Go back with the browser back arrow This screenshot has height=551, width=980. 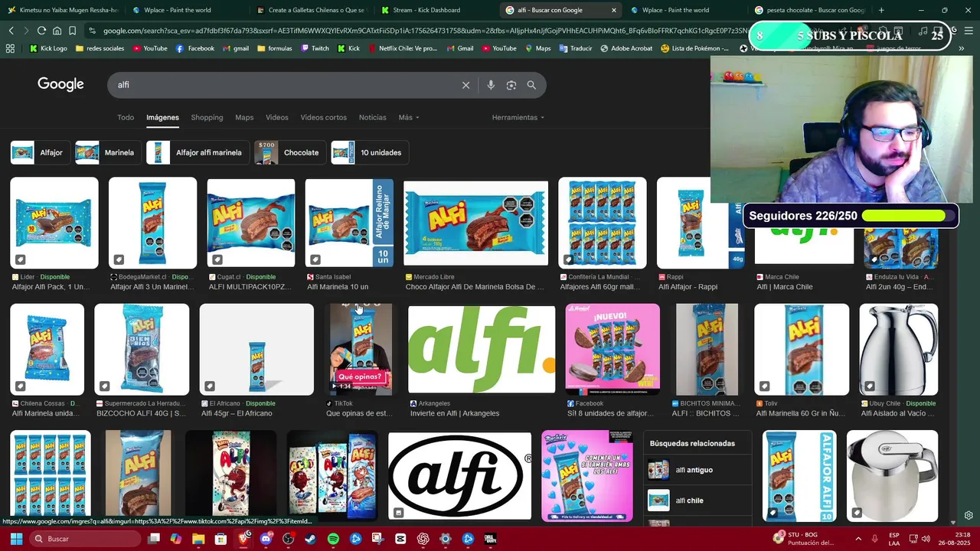[x=11, y=31]
